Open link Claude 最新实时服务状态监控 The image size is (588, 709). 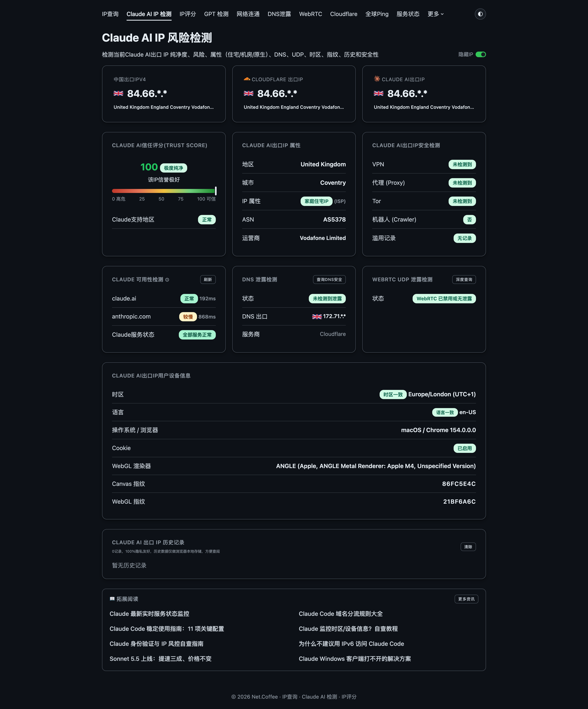coord(149,614)
